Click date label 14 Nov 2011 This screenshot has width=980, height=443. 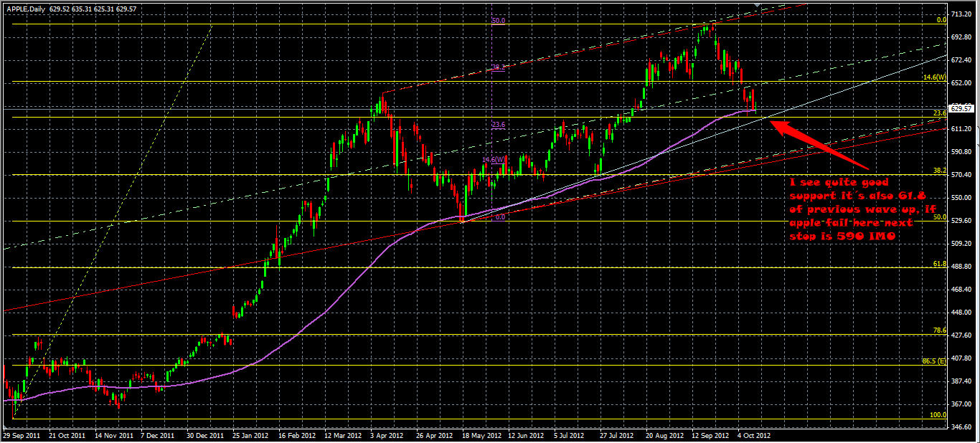click(x=116, y=435)
